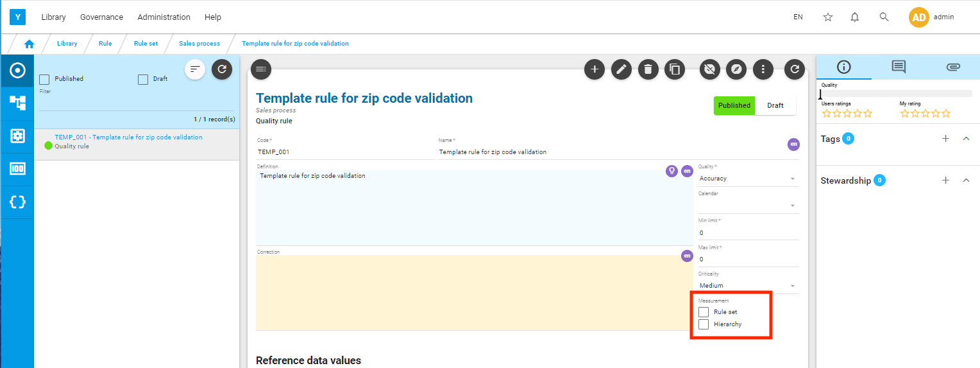Viewport: 980px width, 368px height.
Task: Switch to the attachments paperclip tab
Action: pyautogui.click(x=952, y=67)
